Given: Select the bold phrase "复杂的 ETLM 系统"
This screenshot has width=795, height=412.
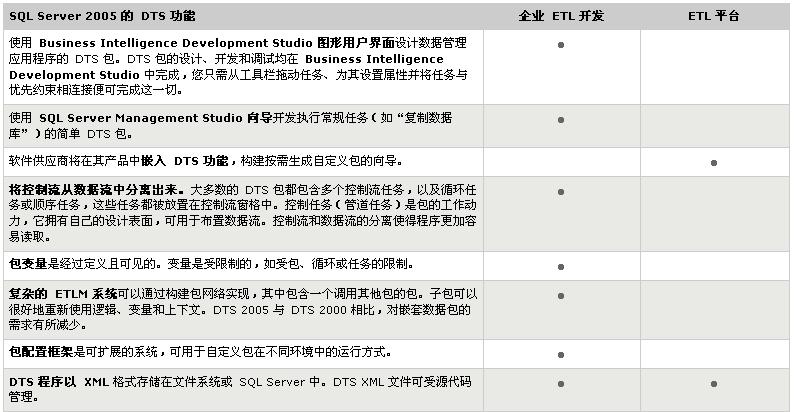Looking at the screenshot, I should pos(63,294).
